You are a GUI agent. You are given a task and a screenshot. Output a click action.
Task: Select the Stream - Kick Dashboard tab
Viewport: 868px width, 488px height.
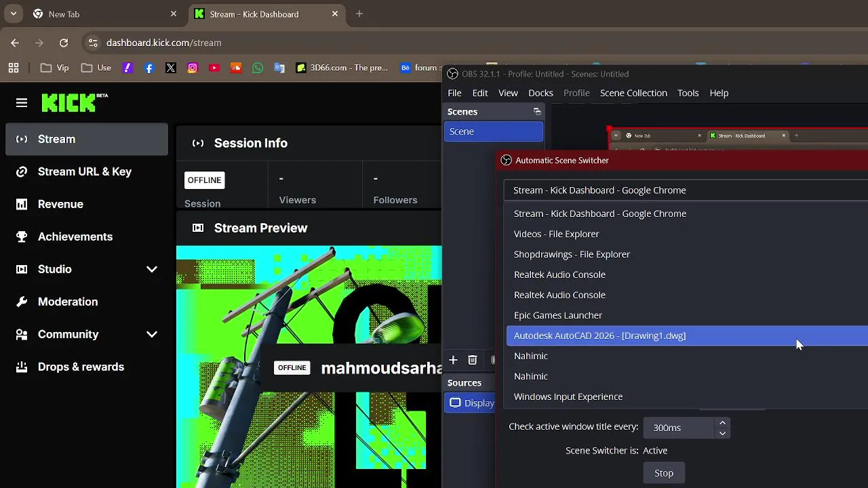[266, 14]
